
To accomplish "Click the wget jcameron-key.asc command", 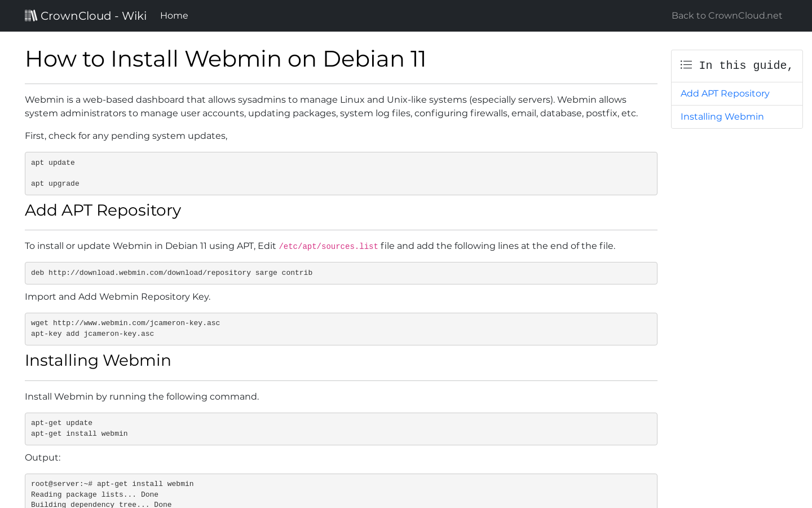I will 125,323.
